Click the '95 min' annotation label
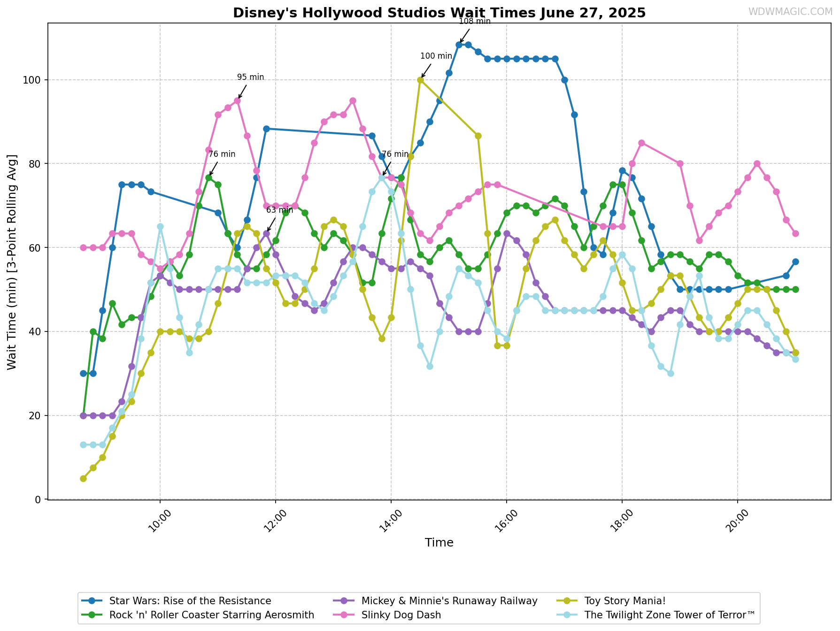Image resolution: width=840 pixels, height=631 pixels. pos(250,77)
